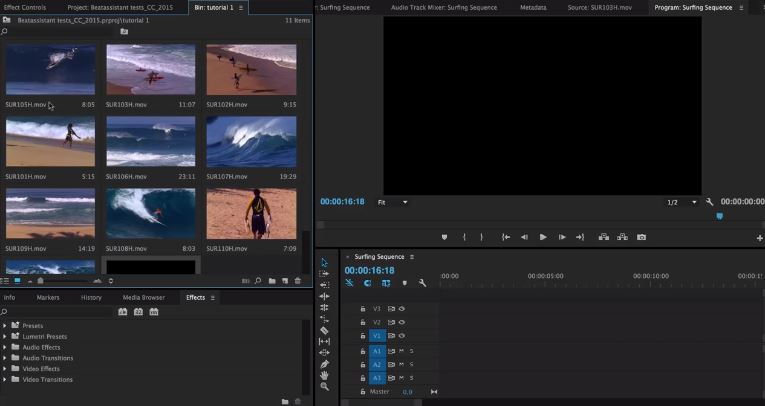This screenshot has height=406, width=765.
Task: Click Export Frame camera icon
Action: (642, 237)
